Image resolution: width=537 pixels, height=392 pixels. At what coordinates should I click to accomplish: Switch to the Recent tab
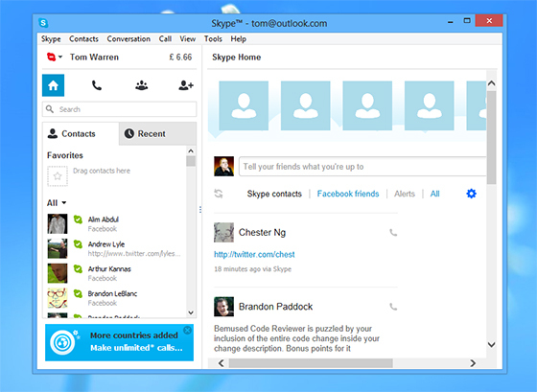coord(157,133)
